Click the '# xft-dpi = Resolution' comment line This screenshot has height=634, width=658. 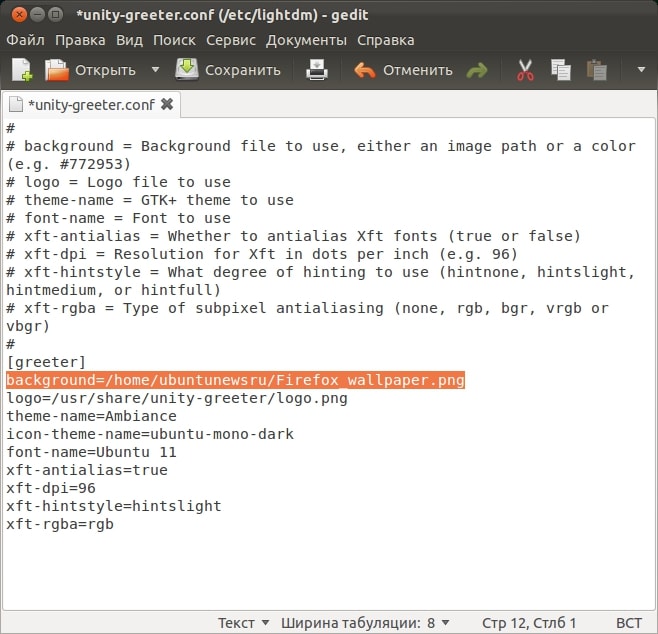coord(262,254)
